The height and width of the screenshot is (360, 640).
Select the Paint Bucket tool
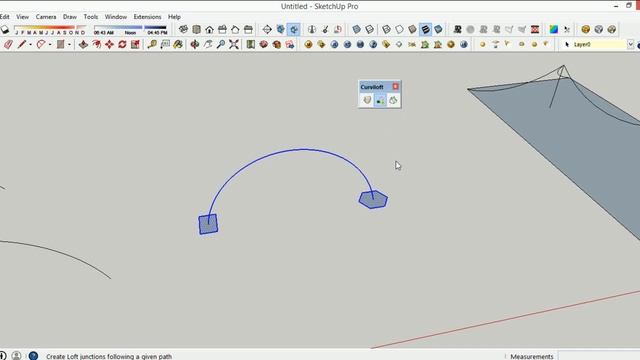click(178, 44)
